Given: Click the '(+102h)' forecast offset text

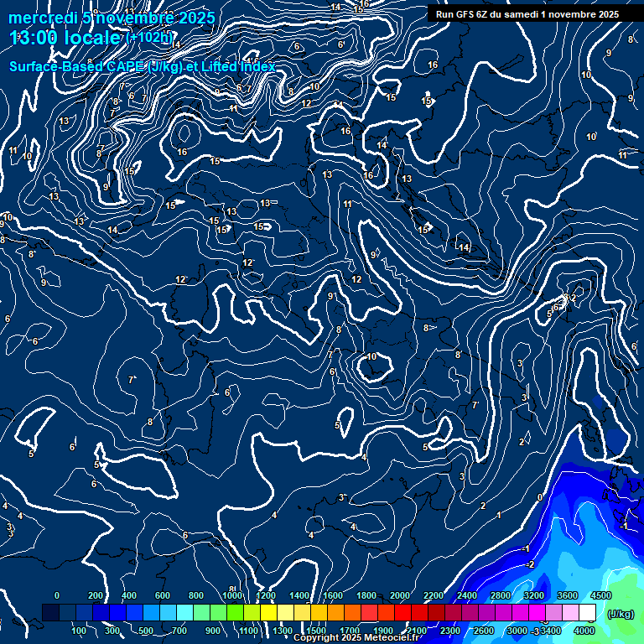Looking at the screenshot, I should tap(149, 38).
